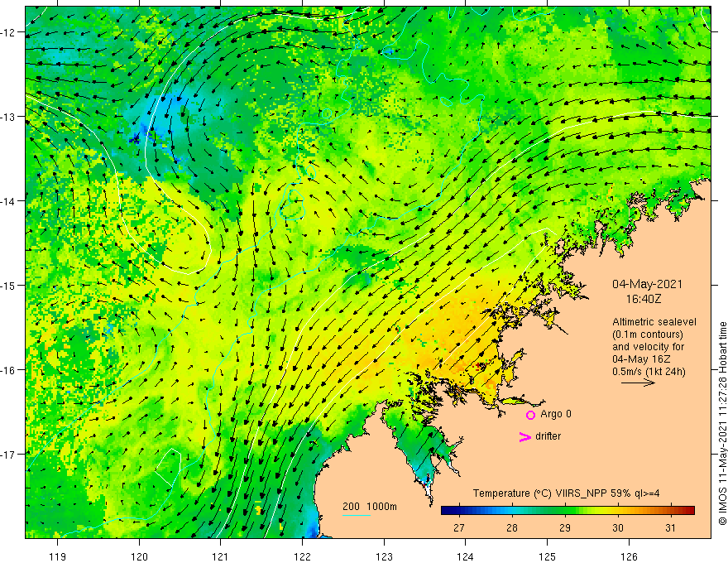Click the longitude axis label 120

139,556
